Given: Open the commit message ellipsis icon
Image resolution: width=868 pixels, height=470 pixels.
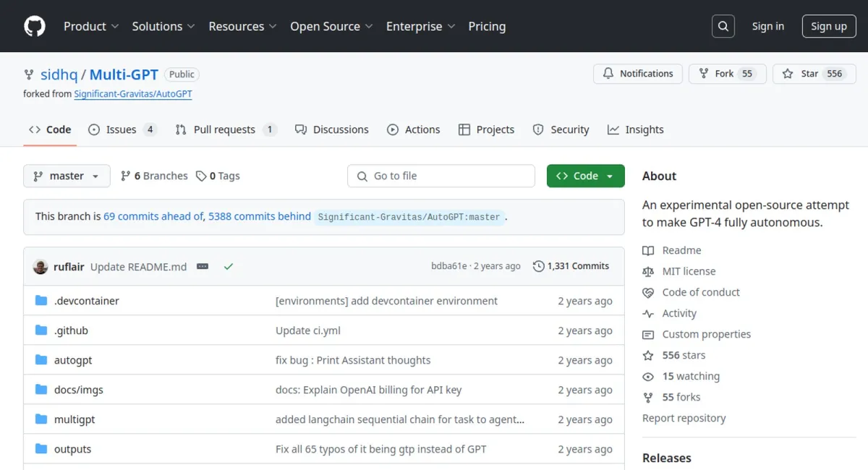Looking at the screenshot, I should point(203,266).
